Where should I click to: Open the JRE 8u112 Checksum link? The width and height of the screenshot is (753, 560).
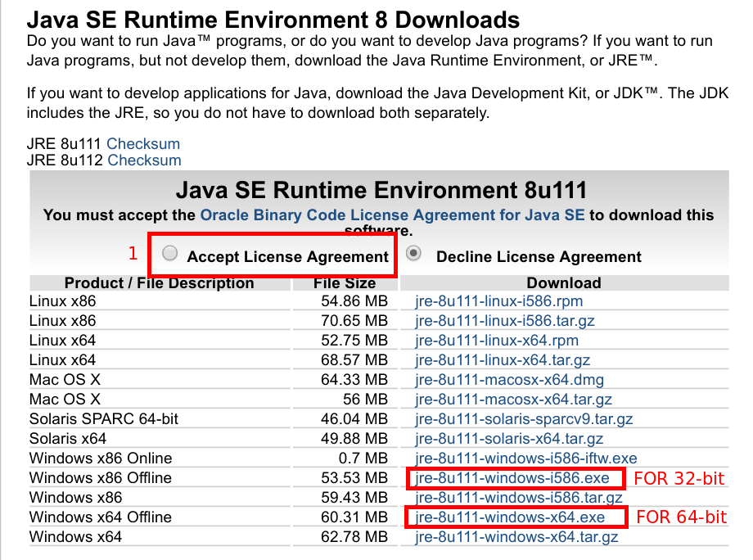[144, 160]
